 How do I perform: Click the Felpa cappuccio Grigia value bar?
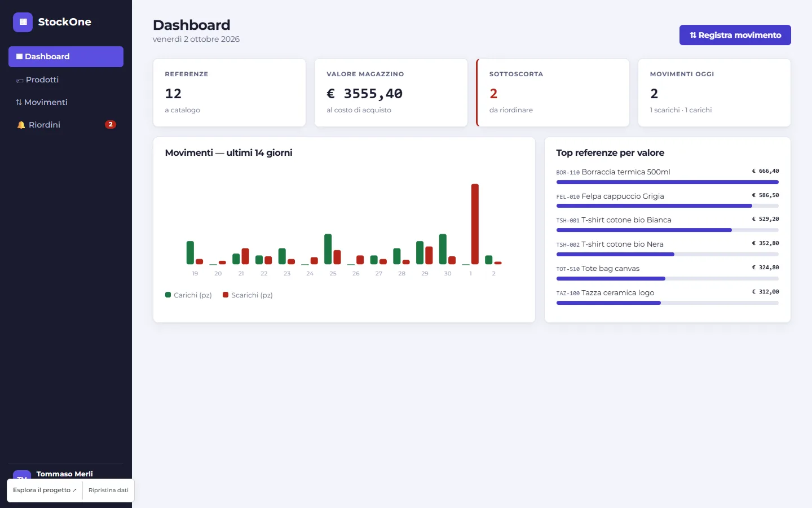[x=668, y=206]
